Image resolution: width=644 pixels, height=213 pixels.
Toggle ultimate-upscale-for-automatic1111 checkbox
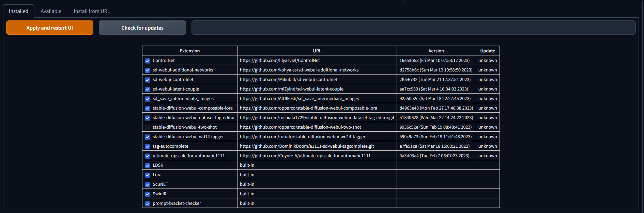(x=148, y=156)
